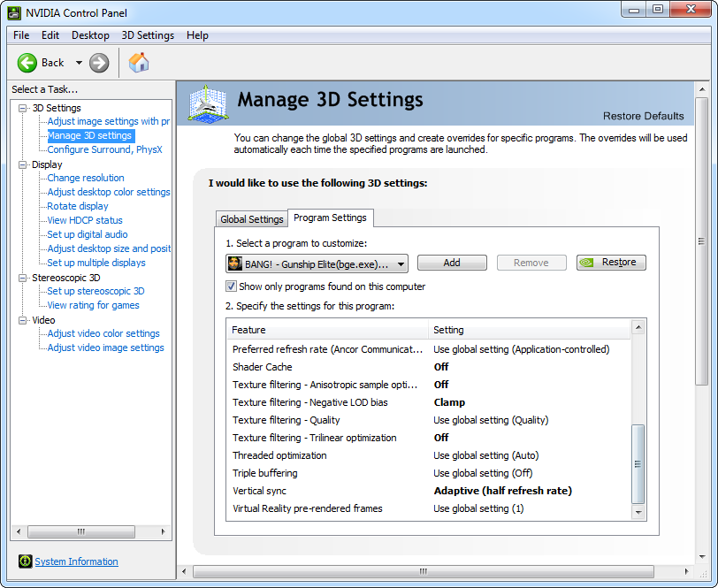
Task: Toggle Show only programs found checkbox
Action: point(232,286)
